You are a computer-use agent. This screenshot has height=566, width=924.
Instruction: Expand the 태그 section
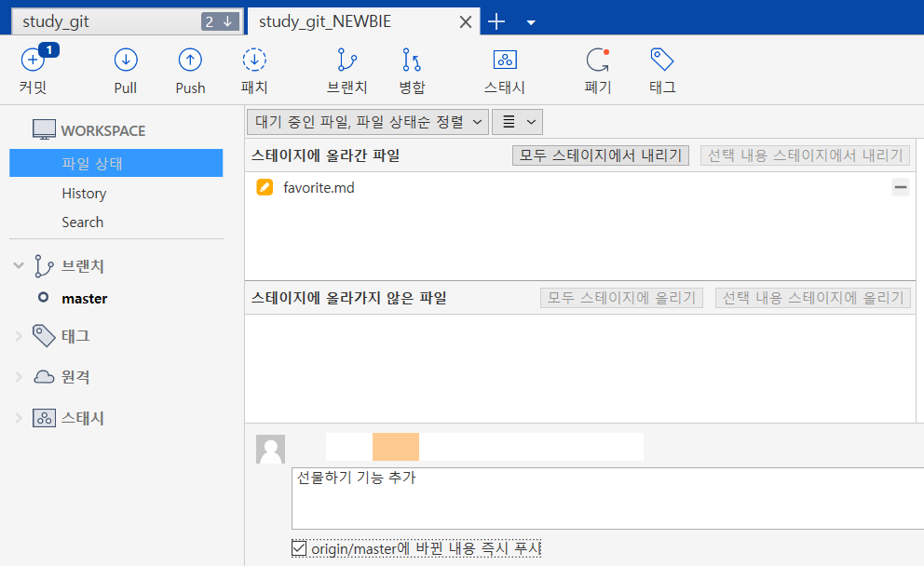tap(19, 336)
